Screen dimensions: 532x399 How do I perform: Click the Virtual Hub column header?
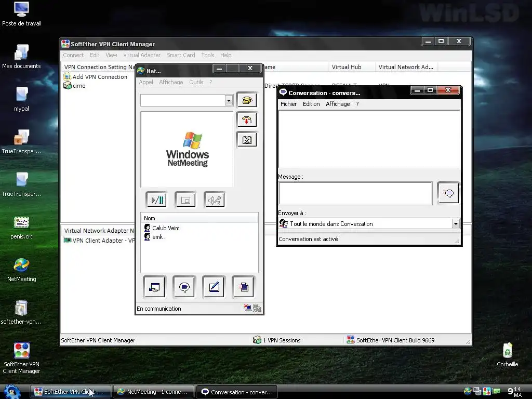pyautogui.click(x=352, y=67)
